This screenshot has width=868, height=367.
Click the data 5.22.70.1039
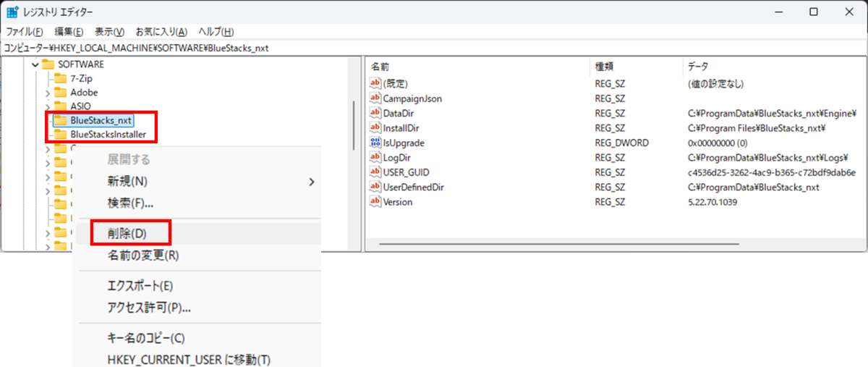click(712, 202)
